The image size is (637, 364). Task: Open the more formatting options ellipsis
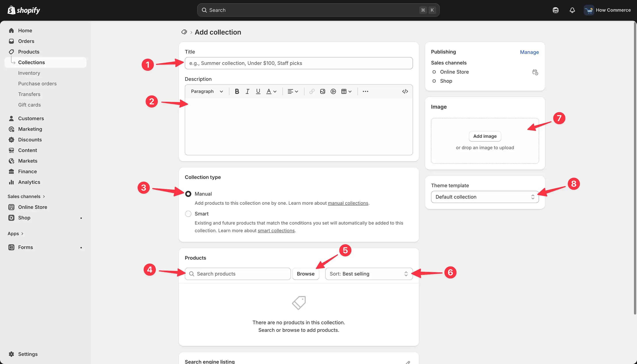click(x=365, y=91)
